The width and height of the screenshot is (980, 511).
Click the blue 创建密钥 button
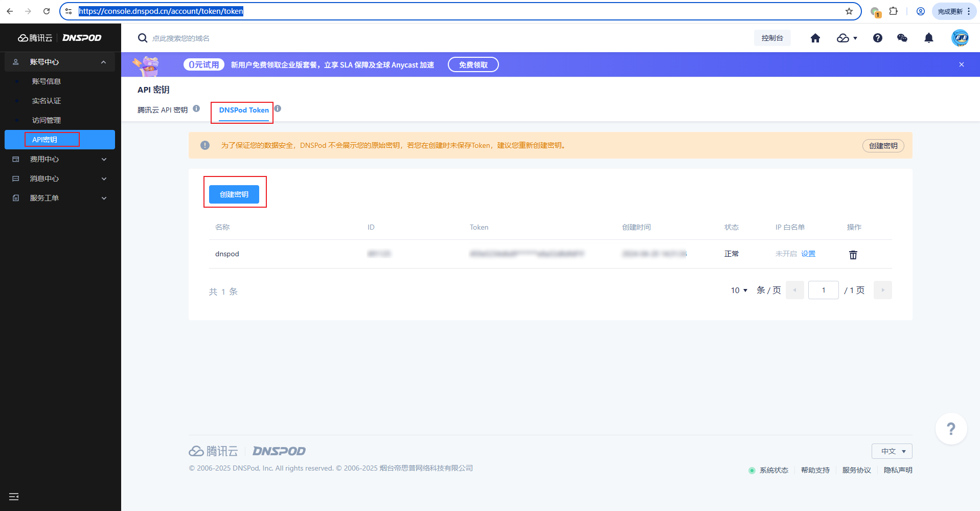click(x=234, y=194)
